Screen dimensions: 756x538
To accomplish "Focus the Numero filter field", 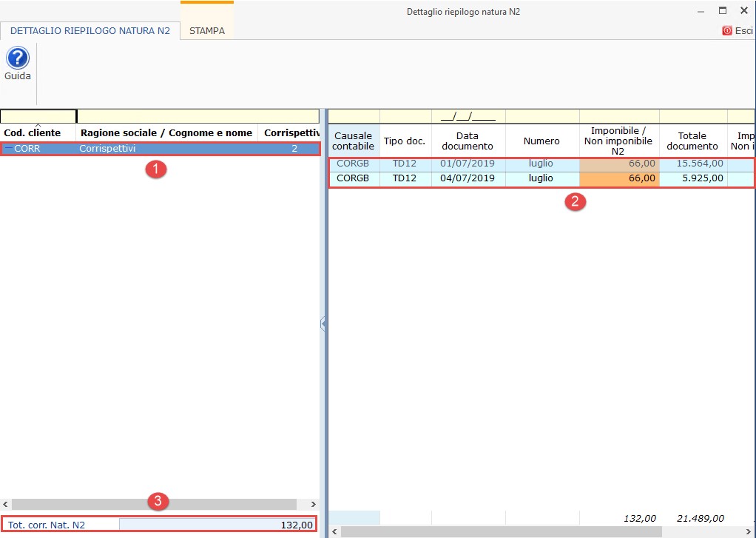I will click(x=542, y=116).
